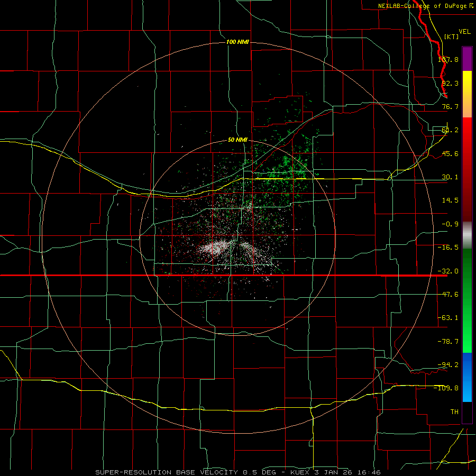This screenshot has height=476, width=476.
Task: Click the green velocity echoes northeast of radar
Action: (287, 170)
